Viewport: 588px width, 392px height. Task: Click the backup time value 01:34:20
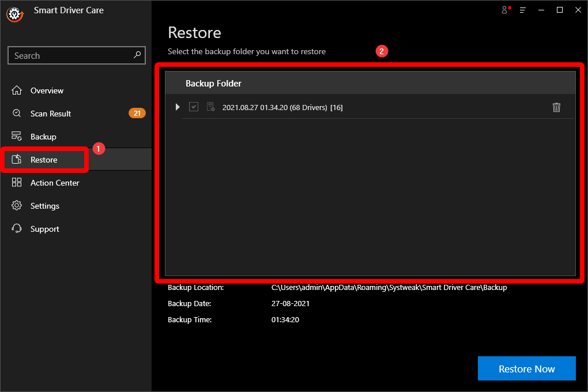[285, 319]
